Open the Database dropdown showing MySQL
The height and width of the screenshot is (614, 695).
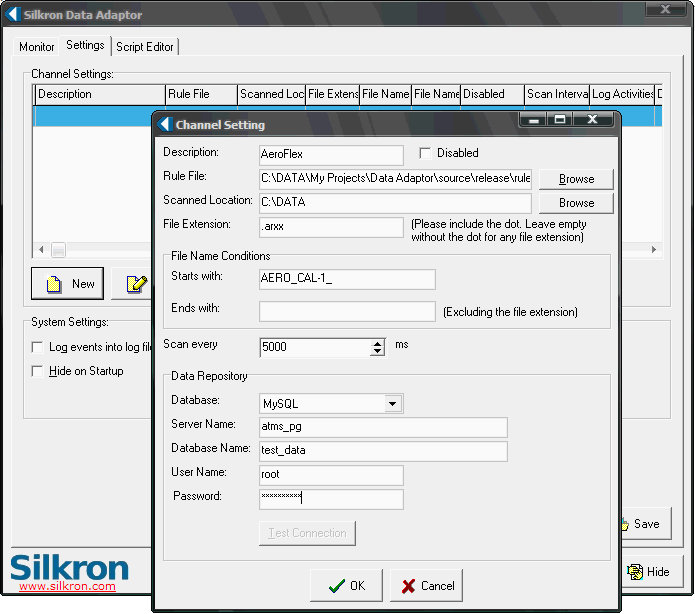pyautogui.click(x=393, y=403)
